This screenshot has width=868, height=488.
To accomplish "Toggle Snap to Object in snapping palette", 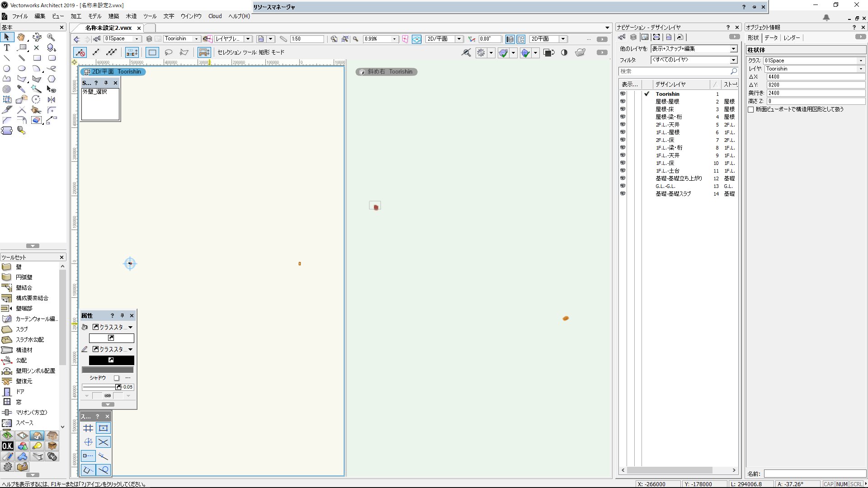I will pyautogui.click(x=103, y=428).
